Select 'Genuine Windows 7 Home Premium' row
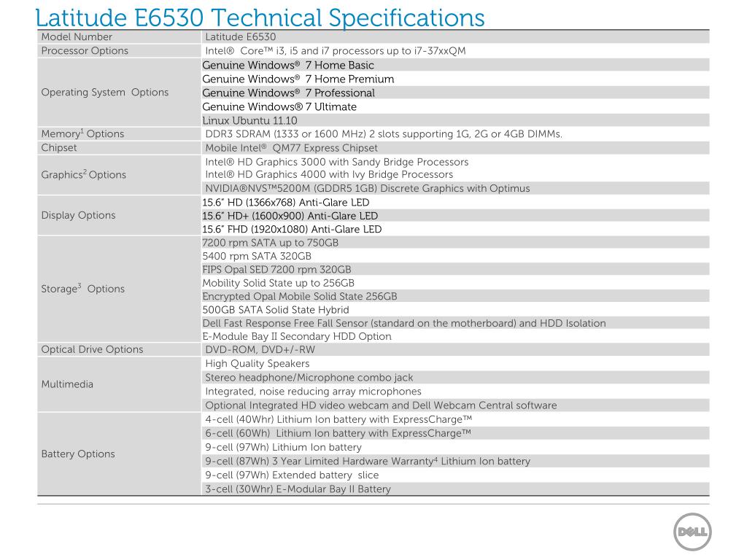 (455, 79)
